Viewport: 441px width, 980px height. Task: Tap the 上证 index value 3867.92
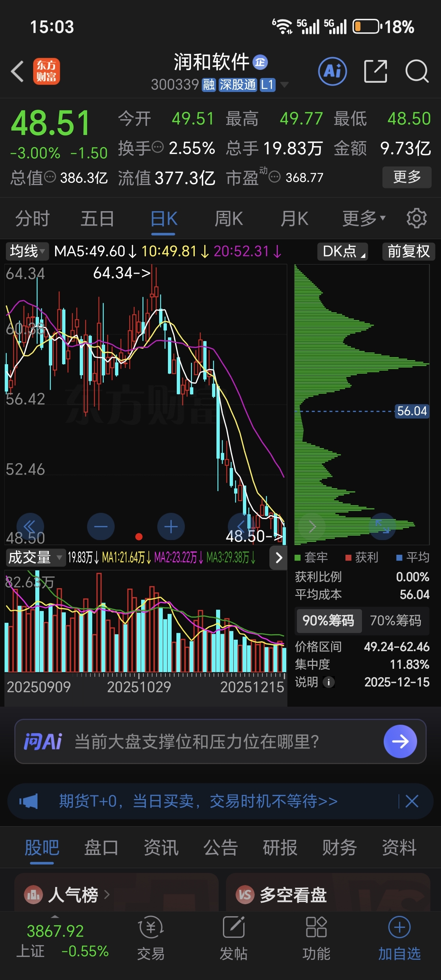click(55, 931)
